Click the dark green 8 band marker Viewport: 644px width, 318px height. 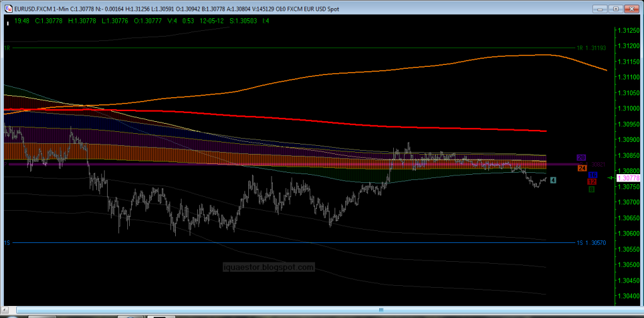coord(592,189)
